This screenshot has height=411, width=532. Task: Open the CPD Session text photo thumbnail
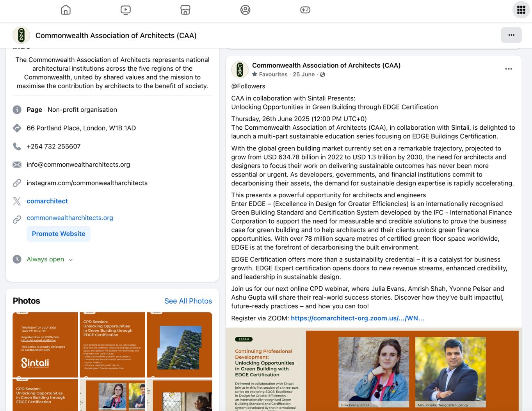(112, 345)
